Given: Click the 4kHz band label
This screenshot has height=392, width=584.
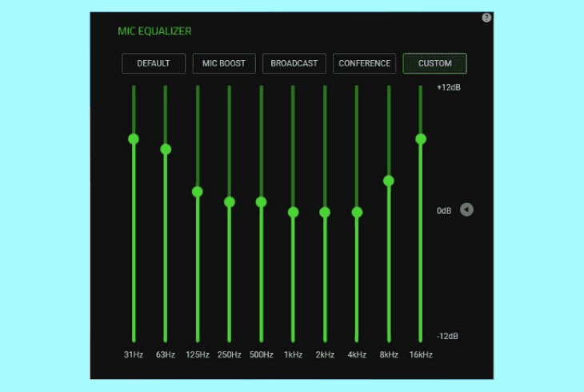Looking at the screenshot, I should click(357, 354).
